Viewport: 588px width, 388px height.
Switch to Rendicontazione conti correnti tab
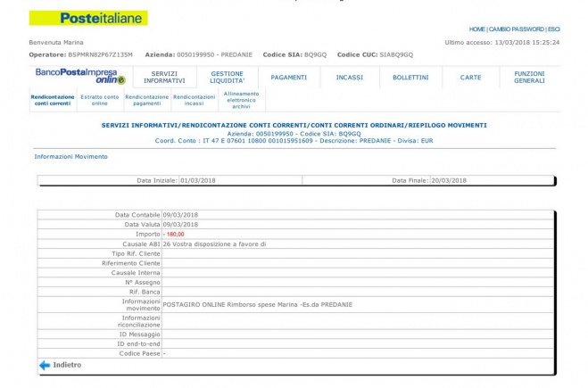52,100
